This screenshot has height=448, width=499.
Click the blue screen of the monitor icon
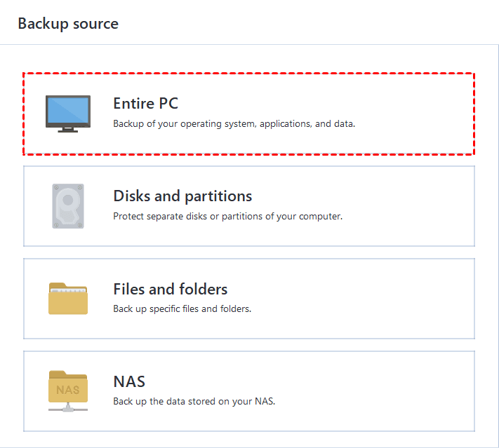(67, 110)
